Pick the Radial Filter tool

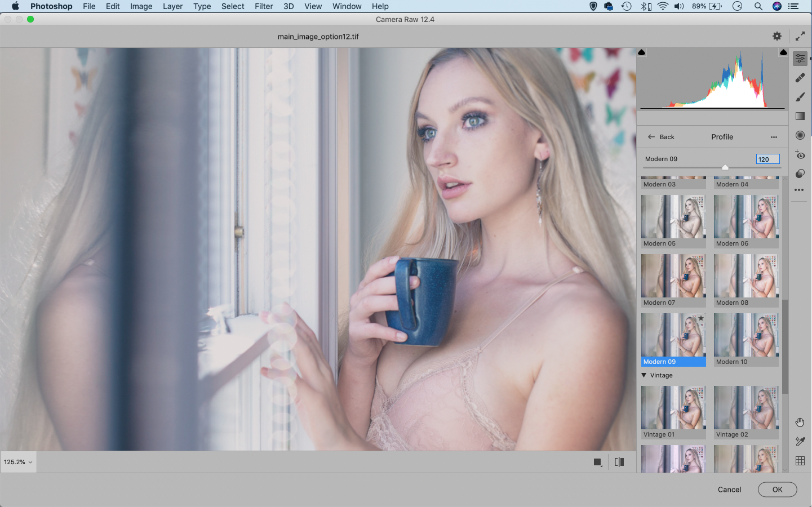point(800,135)
